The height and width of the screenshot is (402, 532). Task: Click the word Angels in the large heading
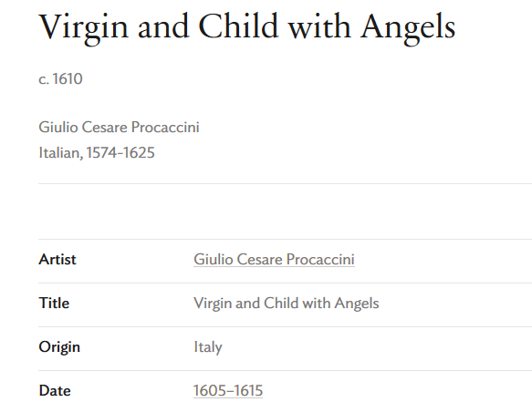408,29
